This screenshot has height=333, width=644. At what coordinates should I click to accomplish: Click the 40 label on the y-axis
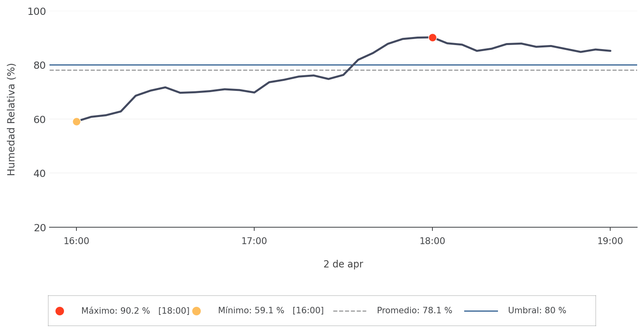pos(39,174)
